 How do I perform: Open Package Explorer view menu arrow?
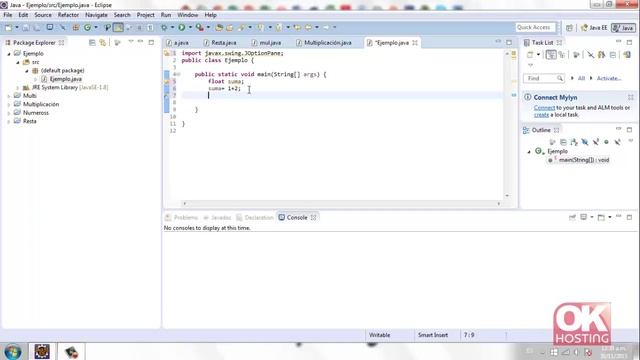click(131, 42)
